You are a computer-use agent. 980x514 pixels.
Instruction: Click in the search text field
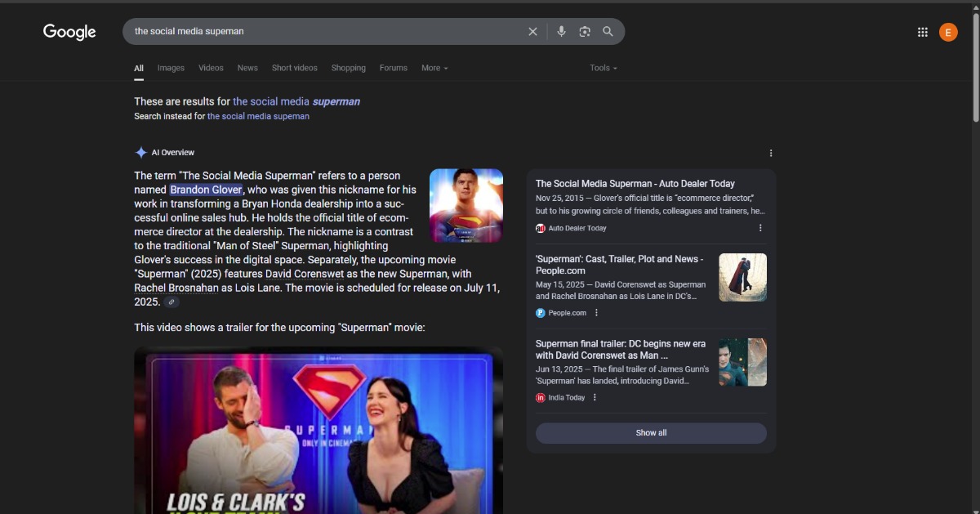pyautogui.click(x=327, y=31)
